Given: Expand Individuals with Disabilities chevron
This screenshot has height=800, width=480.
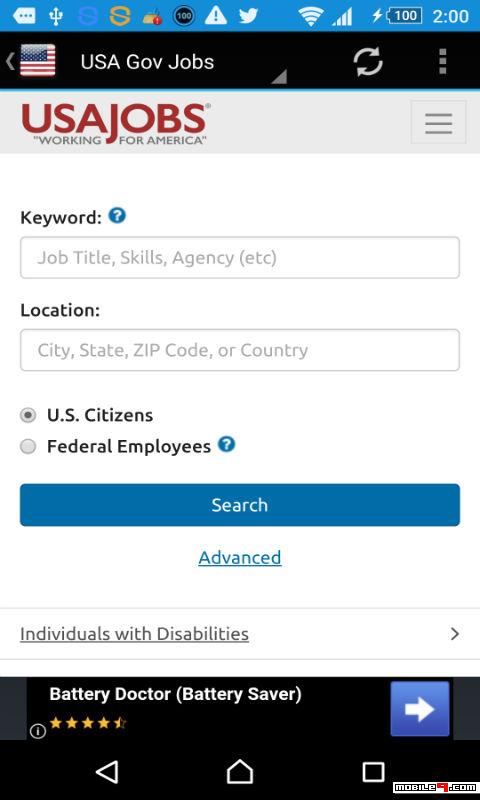Looking at the screenshot, I should tap(455, 634).
